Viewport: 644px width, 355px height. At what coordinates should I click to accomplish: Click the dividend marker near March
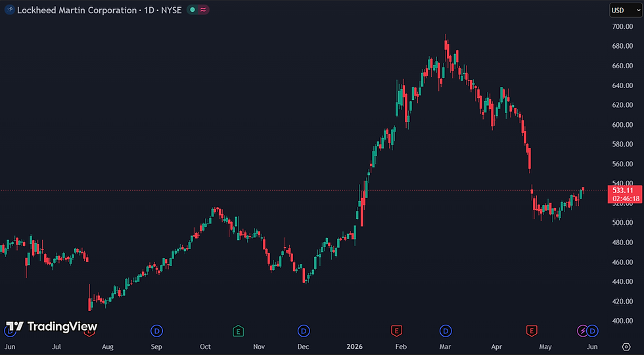pyautogui.click(x=446, y=330)
